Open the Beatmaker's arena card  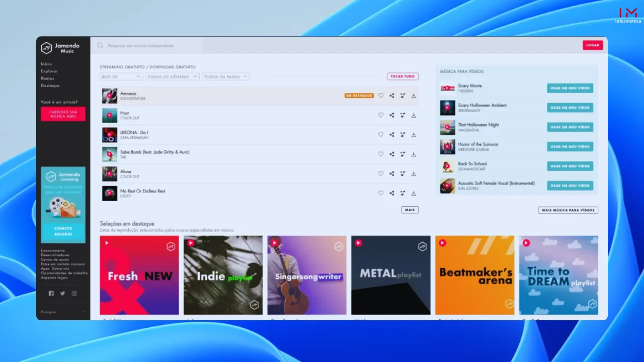(475, 276)
